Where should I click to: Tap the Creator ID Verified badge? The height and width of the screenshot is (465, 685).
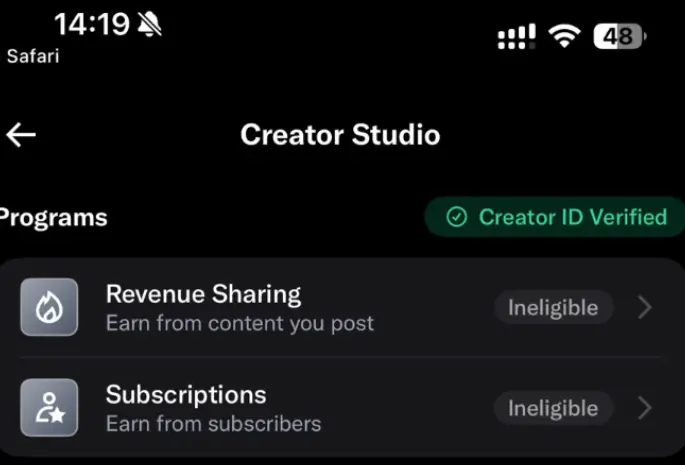555,217
